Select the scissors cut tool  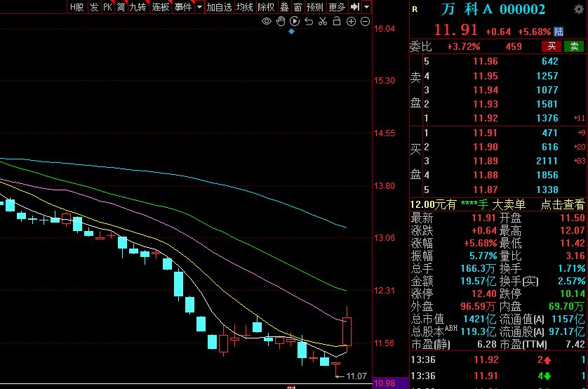click(323, 21)
